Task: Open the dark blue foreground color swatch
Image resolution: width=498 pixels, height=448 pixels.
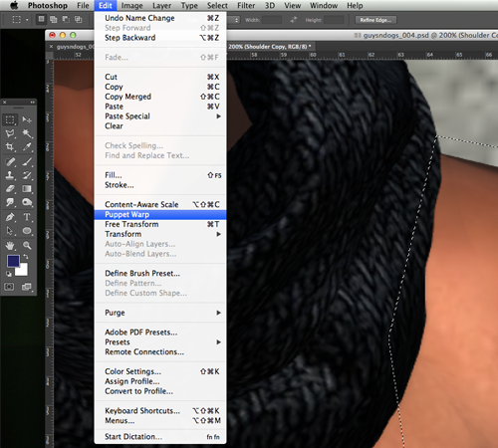Action: [13, 261]
